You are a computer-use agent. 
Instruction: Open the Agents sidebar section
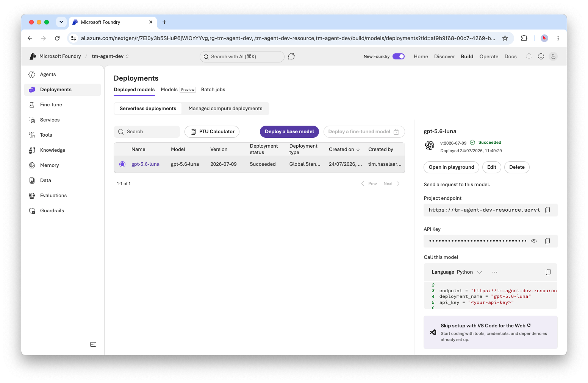click(48, 75)
